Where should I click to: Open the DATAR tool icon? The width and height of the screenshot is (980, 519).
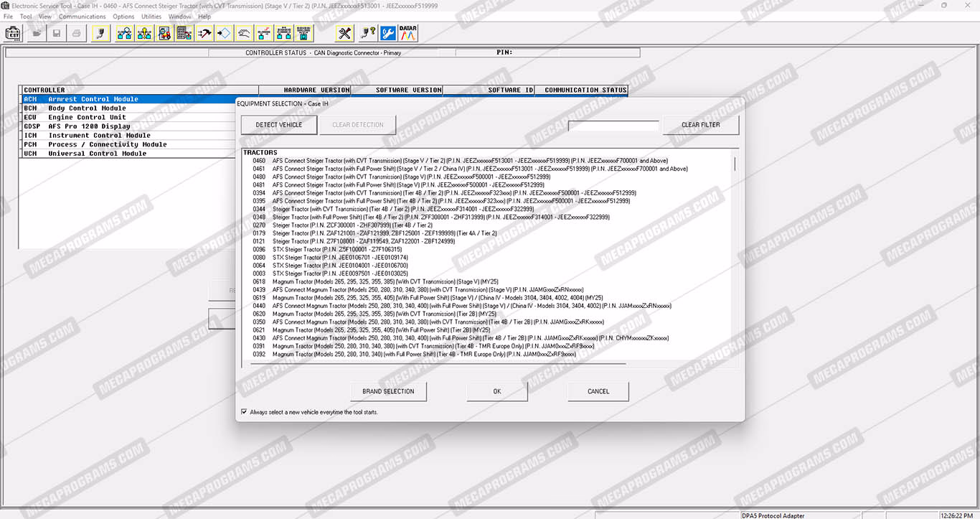coord(408,33)
